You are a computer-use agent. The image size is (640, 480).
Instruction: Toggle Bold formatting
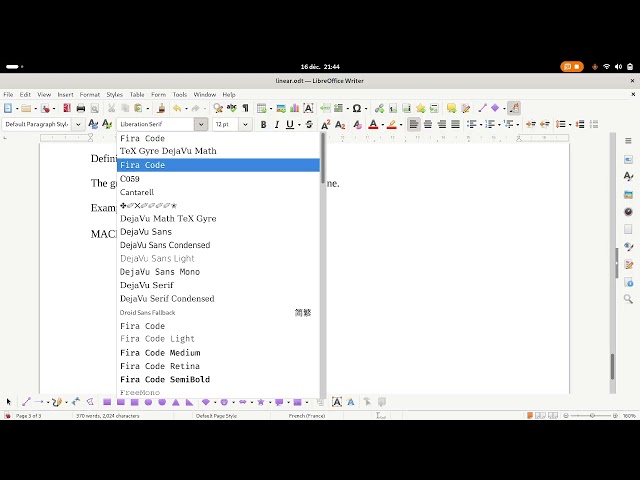coord(263,124)
